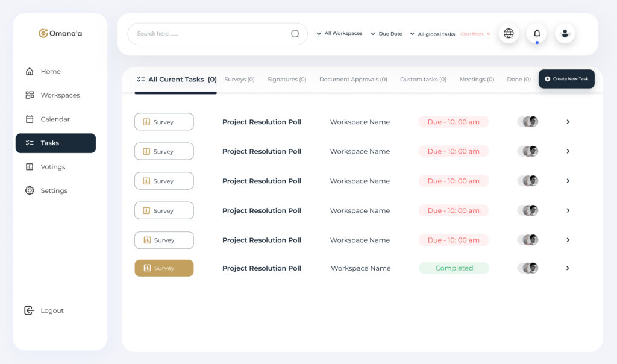Click the Create New Task button
This screenshot has width=617, height=364.
click(566, 79)
